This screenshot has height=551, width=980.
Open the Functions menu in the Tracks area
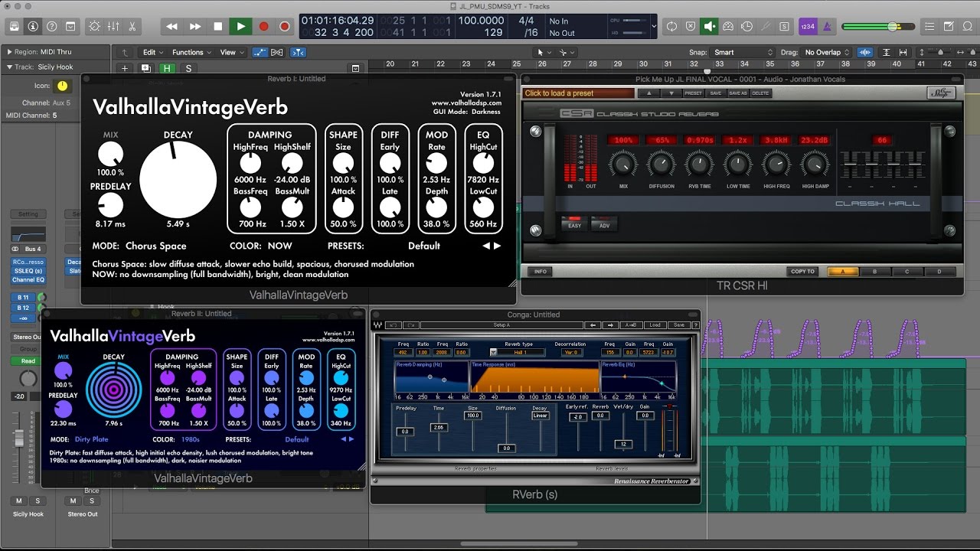(191, 52)
